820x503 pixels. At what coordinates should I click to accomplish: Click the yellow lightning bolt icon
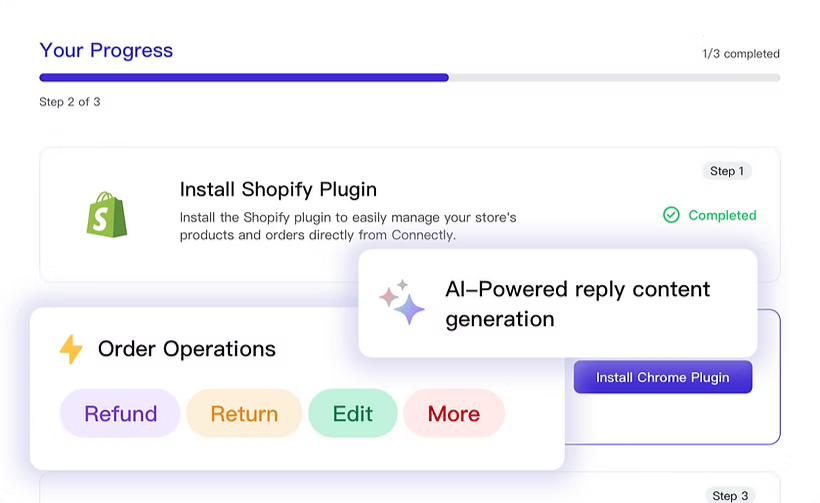(x=71, y=349)
